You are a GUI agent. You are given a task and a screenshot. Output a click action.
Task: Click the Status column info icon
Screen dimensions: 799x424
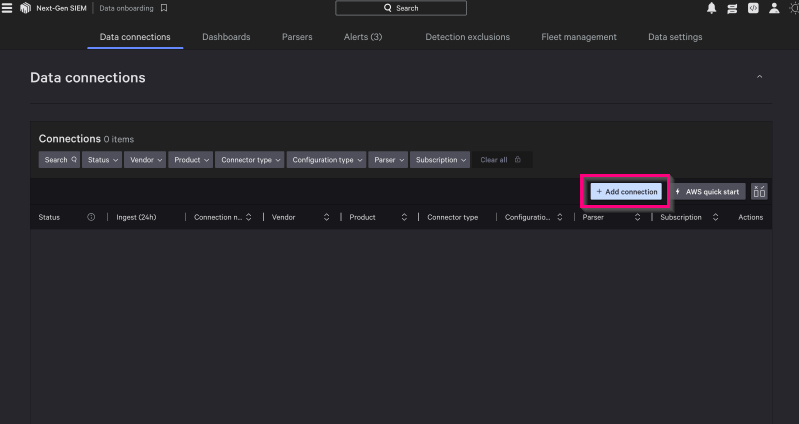tap(91, 217)
